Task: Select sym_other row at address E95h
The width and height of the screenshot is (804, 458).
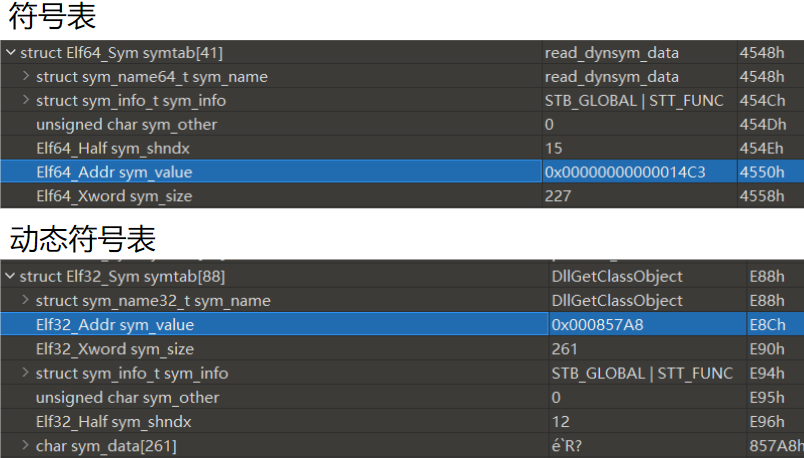Action: [127, 397]
